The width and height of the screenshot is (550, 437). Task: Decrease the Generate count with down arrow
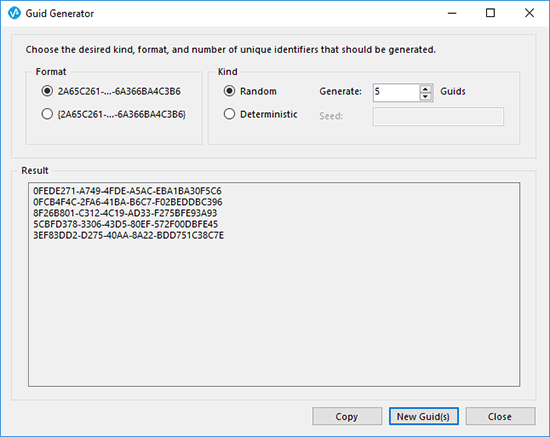(x=425, y=97)
